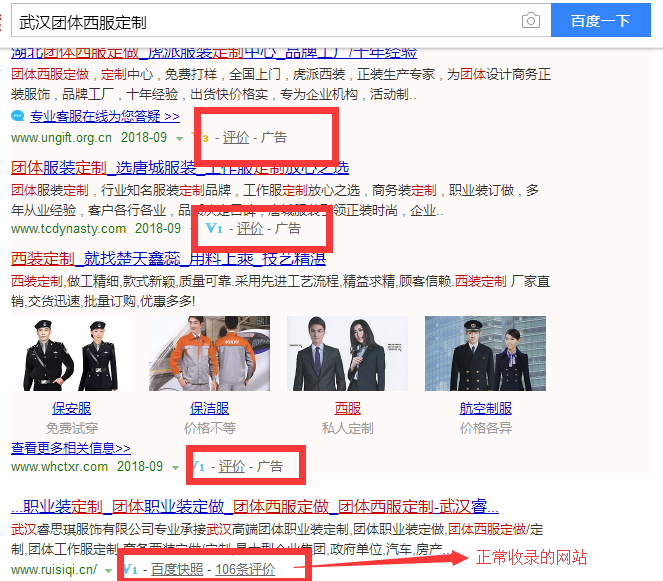Click the www.whctxr.com URL text
Image resolution: width=663 pixels, height=581 pixels.
[x=60, y=467]
